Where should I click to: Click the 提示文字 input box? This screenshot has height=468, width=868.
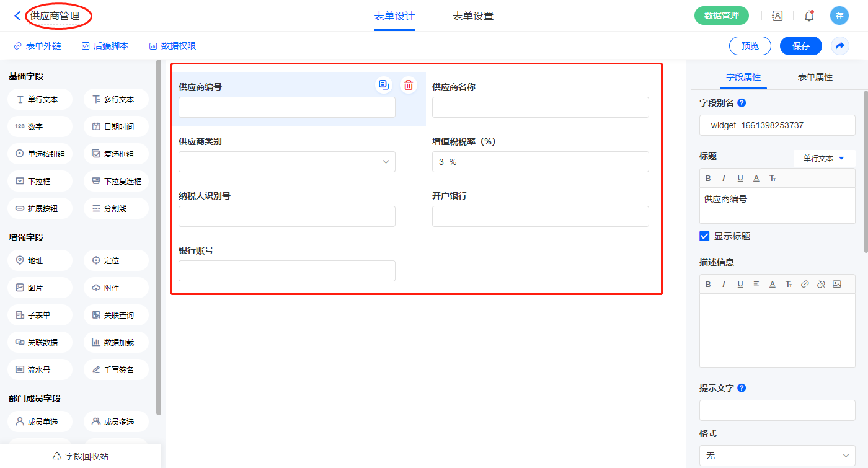tap(777, 410)
